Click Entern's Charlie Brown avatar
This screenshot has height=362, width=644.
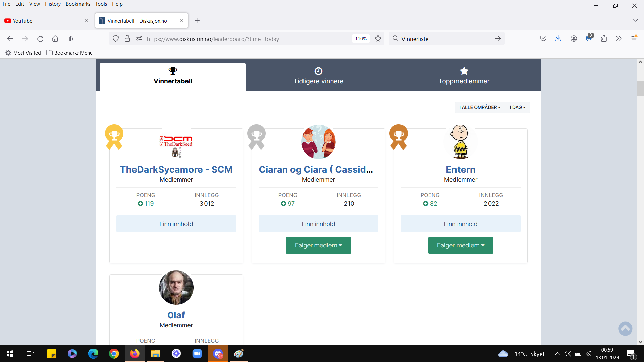coord(461,141)
